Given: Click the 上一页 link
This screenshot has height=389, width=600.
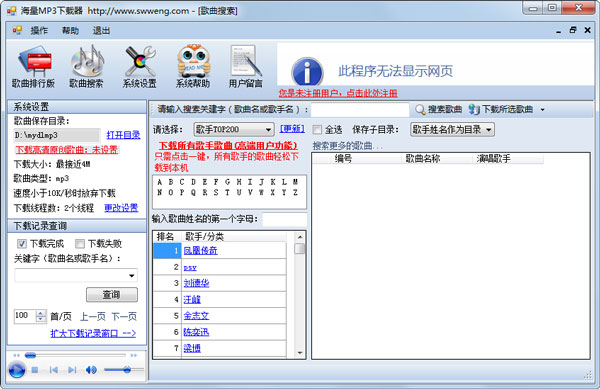Looking at the screenshot, I should click(x=93, y=317).
